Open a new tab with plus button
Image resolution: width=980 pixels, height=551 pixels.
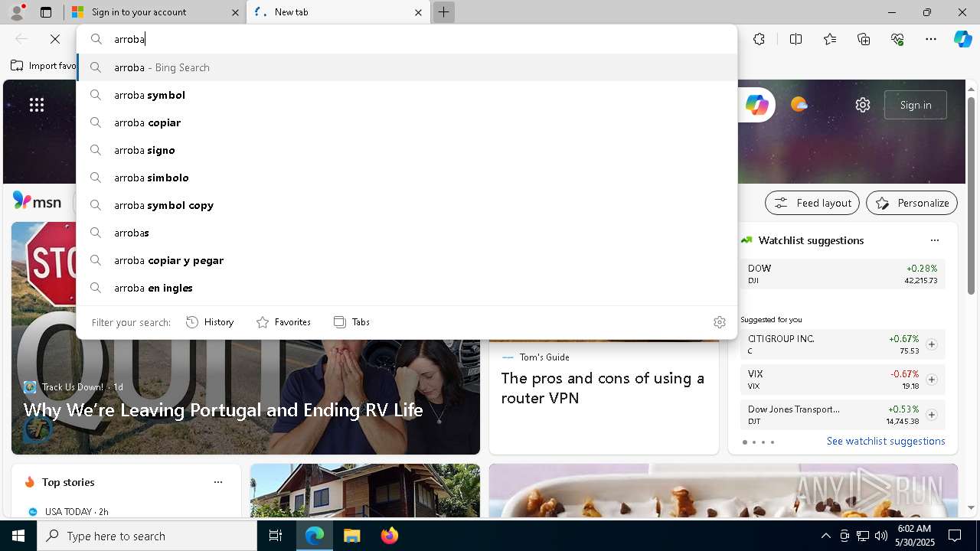[x=443, y=12]
